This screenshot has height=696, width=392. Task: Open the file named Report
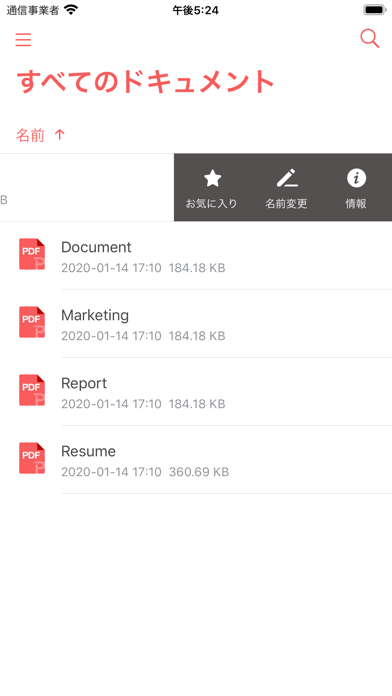coord(196,392)
